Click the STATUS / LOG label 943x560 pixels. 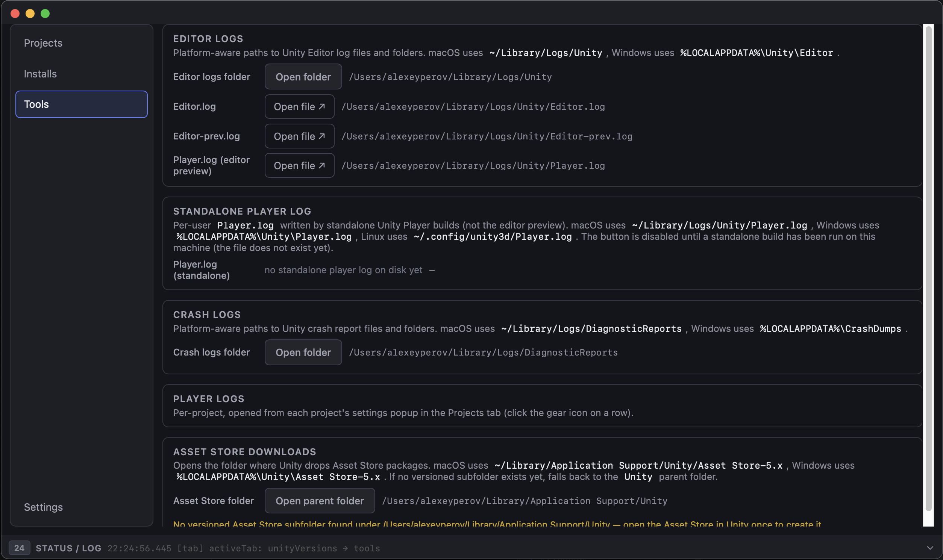click(69, 548)
